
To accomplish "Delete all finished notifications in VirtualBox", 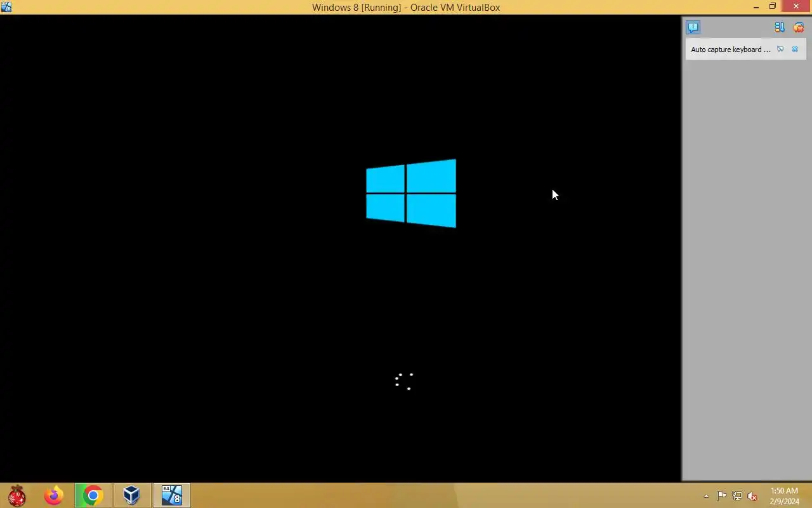I will pyautogui.click(x=799, y=27).
